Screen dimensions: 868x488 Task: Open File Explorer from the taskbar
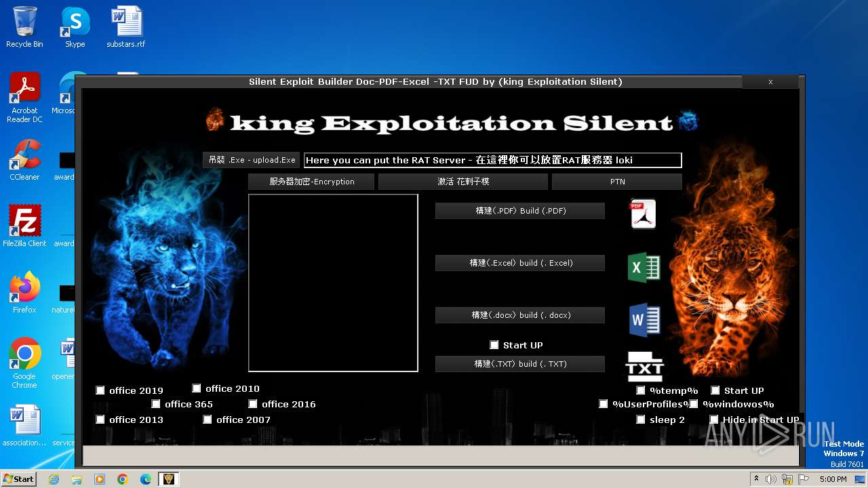pos(77,479)
